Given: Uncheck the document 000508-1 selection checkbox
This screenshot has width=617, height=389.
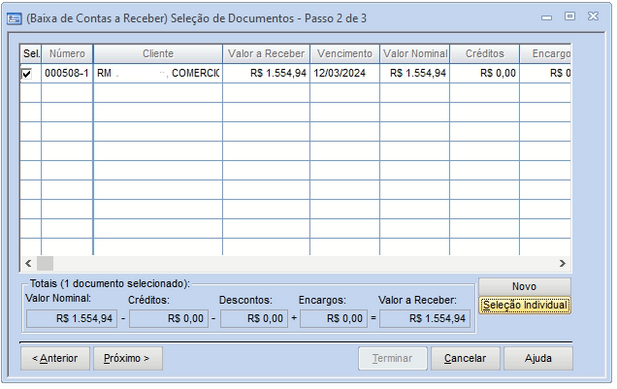Looking at the screenshot, I should point(26,74).
